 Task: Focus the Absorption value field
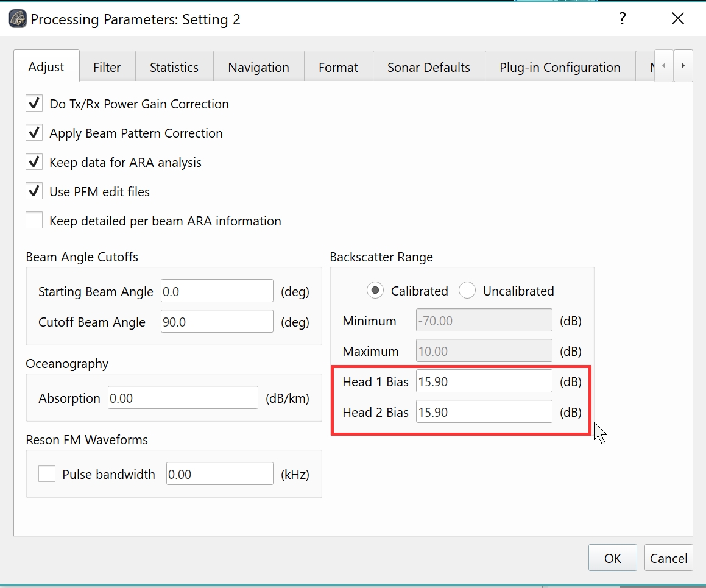click(183, 398)
